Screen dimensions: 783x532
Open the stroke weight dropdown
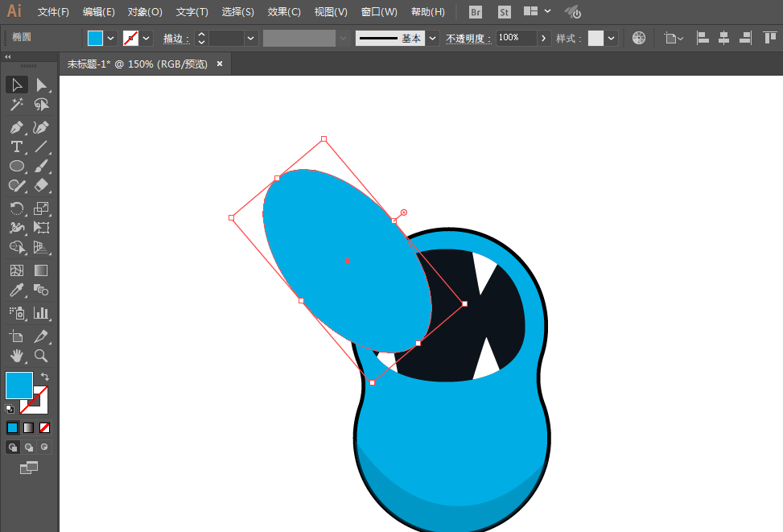(x=251, y=38)
